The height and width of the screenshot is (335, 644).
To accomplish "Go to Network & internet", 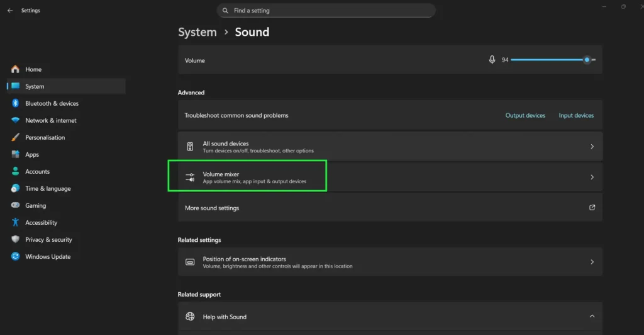I will click(x=65, y=120).
